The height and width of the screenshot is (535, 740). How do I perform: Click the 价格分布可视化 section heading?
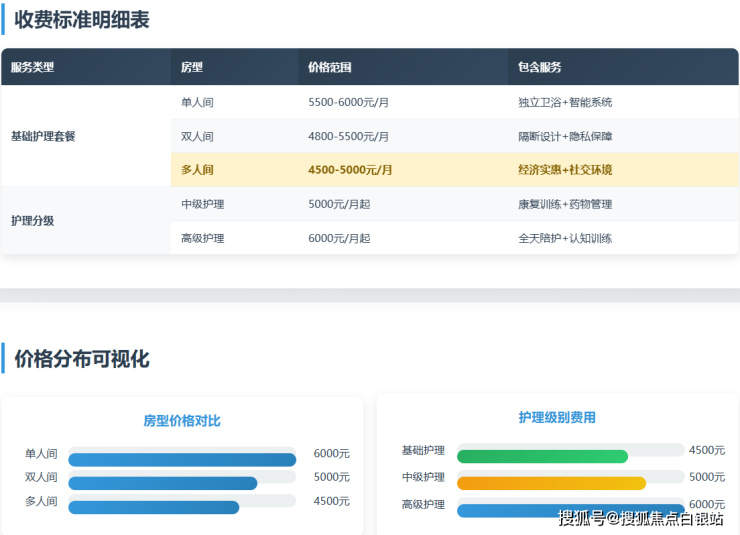point(82,359)
